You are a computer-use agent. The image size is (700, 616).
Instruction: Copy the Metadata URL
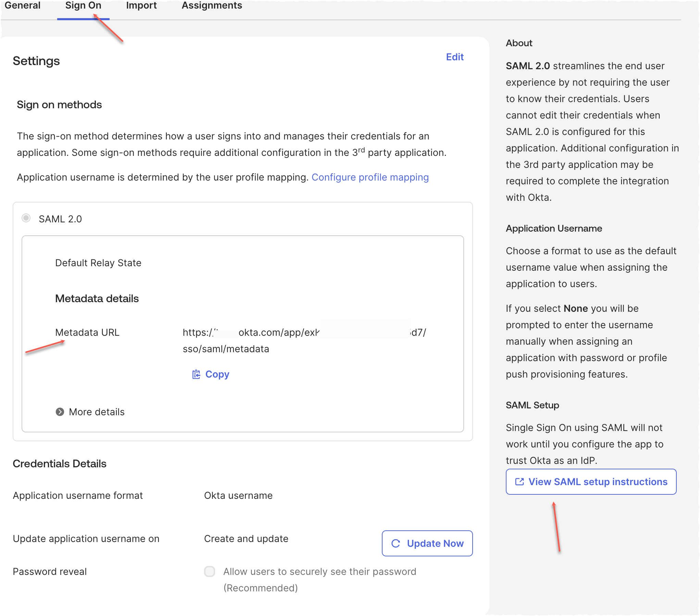pyautogui.click(x=211, y=374)
